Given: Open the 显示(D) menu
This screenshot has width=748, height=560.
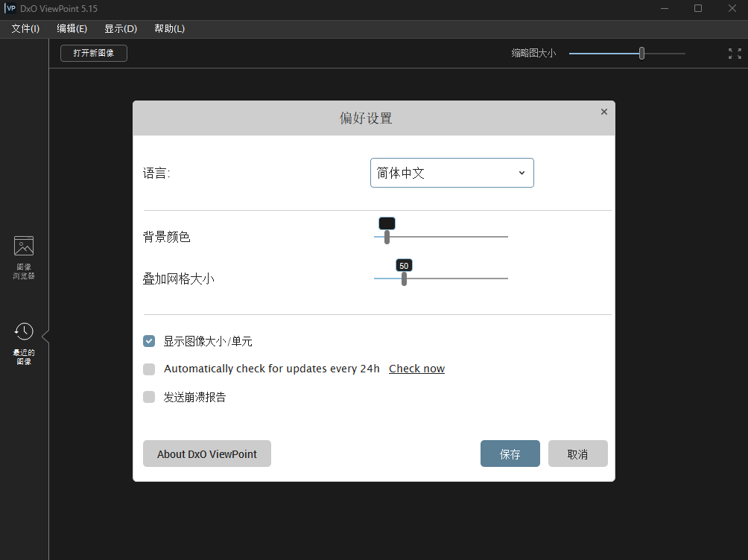Looking at the screenshot, I should [x=121, y=28].
